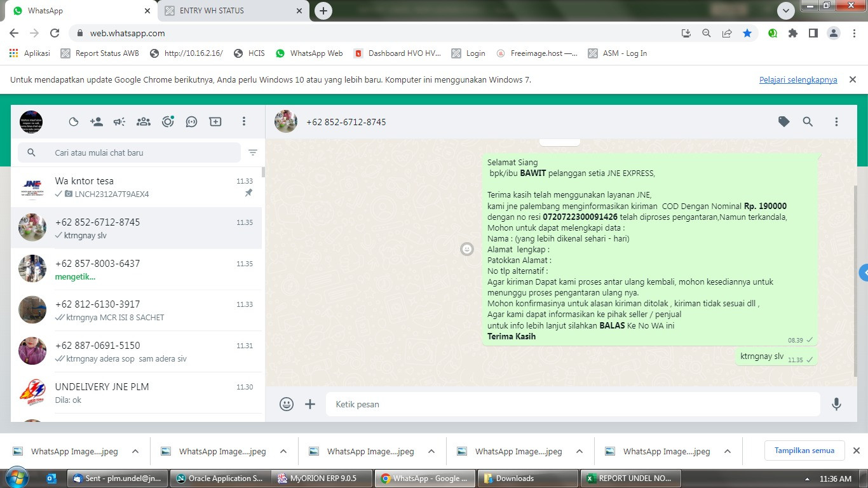Close the downloads bar
This screenshot has width=868, height=488.
tap(856, 451)
